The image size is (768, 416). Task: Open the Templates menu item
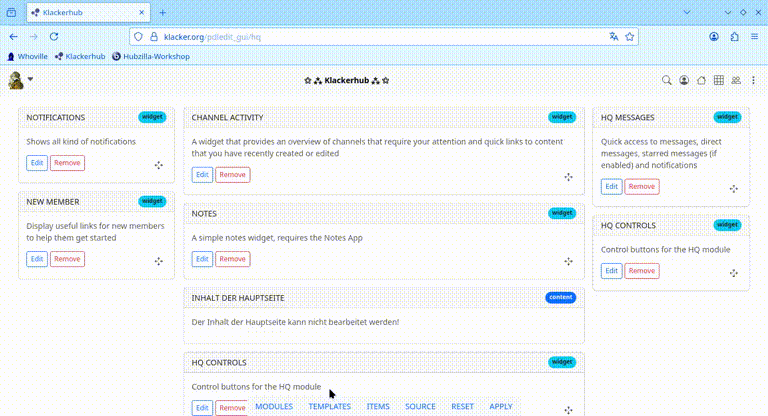[x=329, y=407]
